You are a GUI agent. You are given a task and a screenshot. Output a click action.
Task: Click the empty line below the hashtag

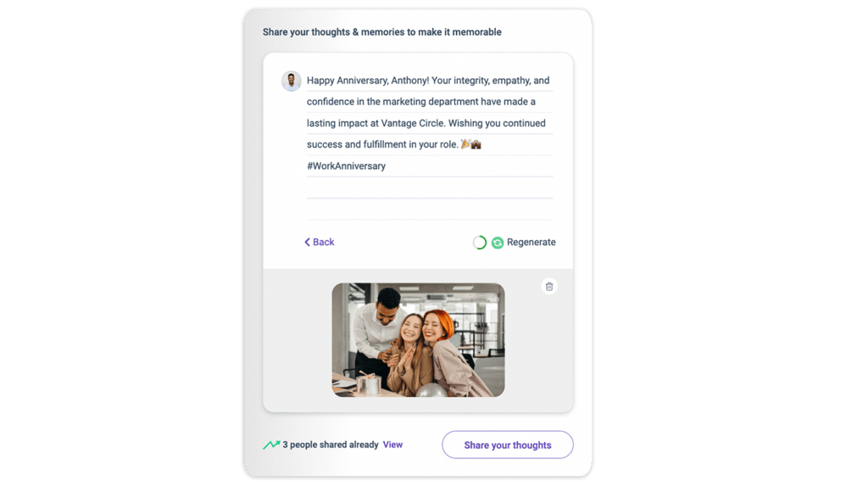pos(430,188)
